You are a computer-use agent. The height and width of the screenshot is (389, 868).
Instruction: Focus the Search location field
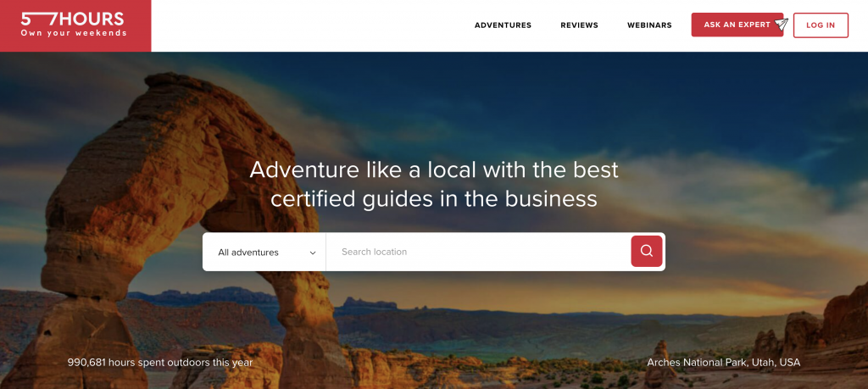click(478, 252)
